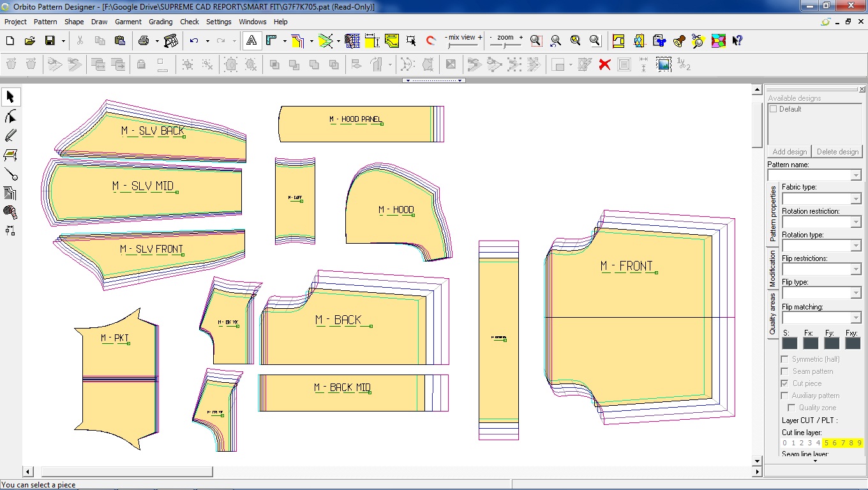Click the Undo arrow icon

194,41
